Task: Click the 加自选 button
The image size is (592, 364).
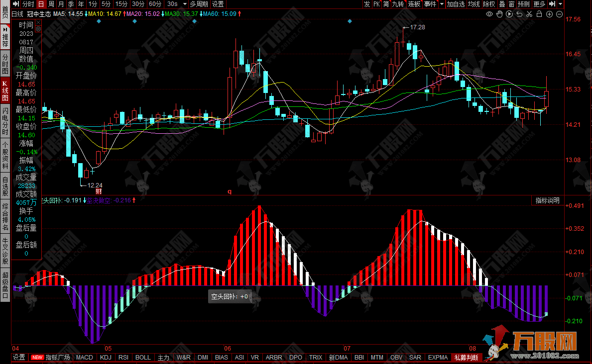Action: tap(456, 4)
